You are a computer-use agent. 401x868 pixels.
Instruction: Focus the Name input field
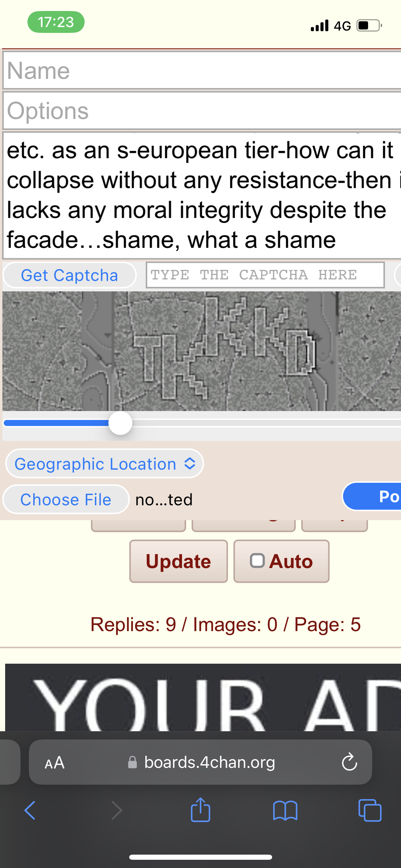202,70
